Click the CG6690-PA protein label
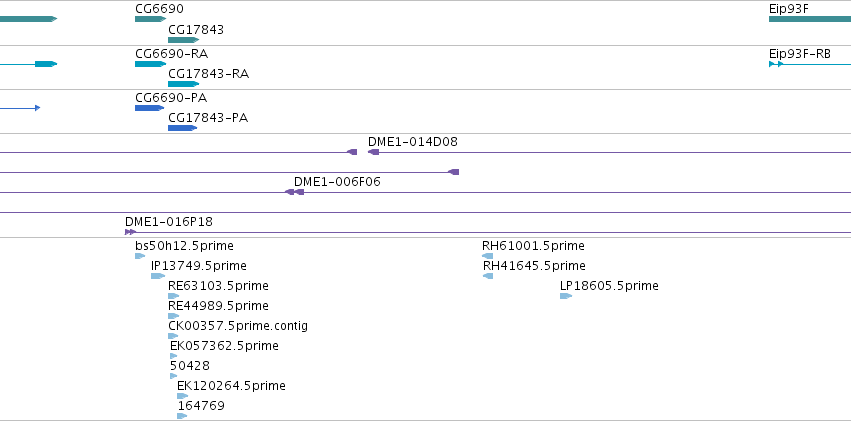Viewport: 851px width, 421px height. click(x=171, y=98)
